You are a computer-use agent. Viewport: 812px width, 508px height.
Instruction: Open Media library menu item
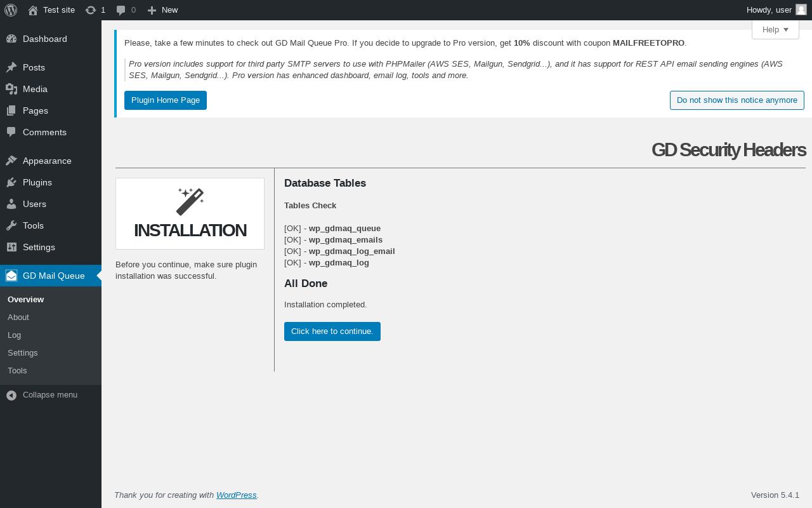point(51,89)
